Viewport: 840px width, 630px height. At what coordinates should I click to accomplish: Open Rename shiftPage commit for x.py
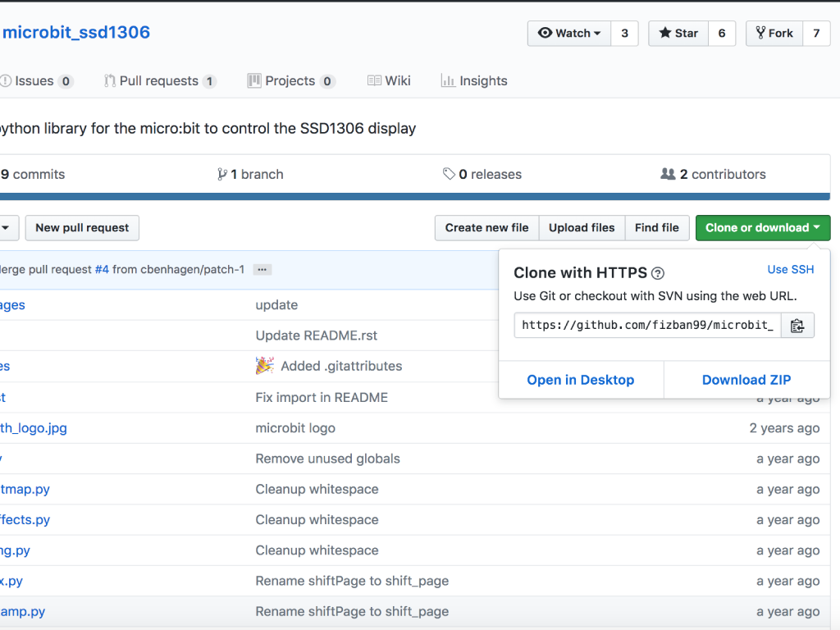(352, 581)
